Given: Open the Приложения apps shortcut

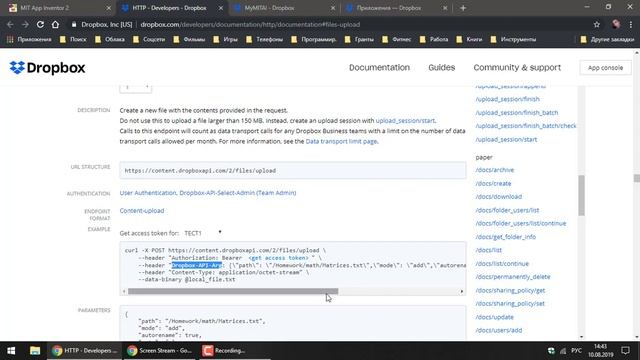Looking at the screenshot, I should 29,40.
